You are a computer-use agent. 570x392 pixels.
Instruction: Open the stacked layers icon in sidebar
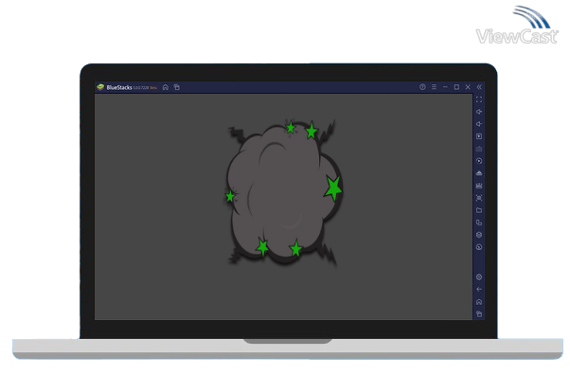[479, 235]
